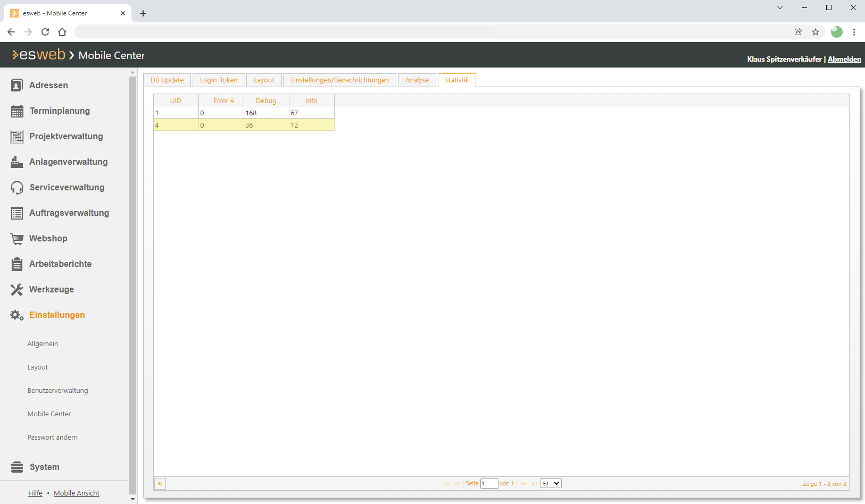Bookmark this page with star icon
The width and height of the screenshot is (865, 504).
(816, 32)
